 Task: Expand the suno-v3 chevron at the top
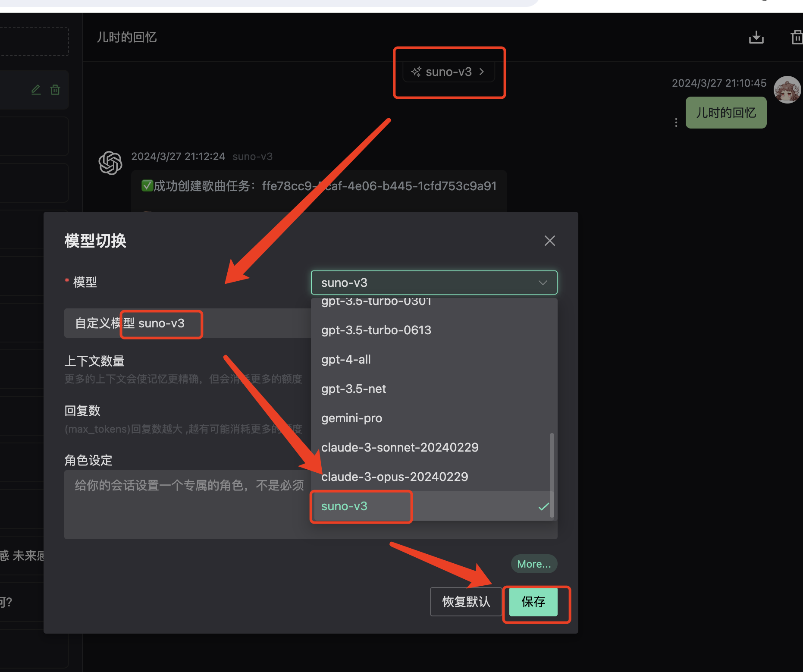482,72
